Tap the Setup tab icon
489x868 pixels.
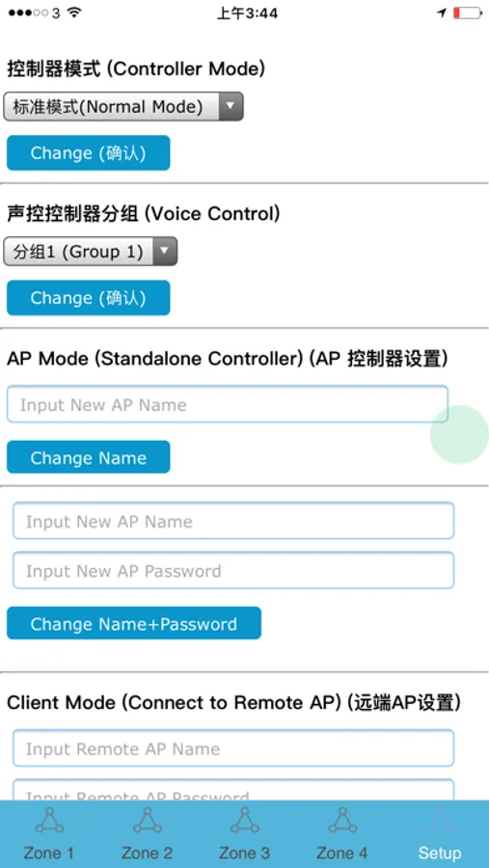click(440, 821)
